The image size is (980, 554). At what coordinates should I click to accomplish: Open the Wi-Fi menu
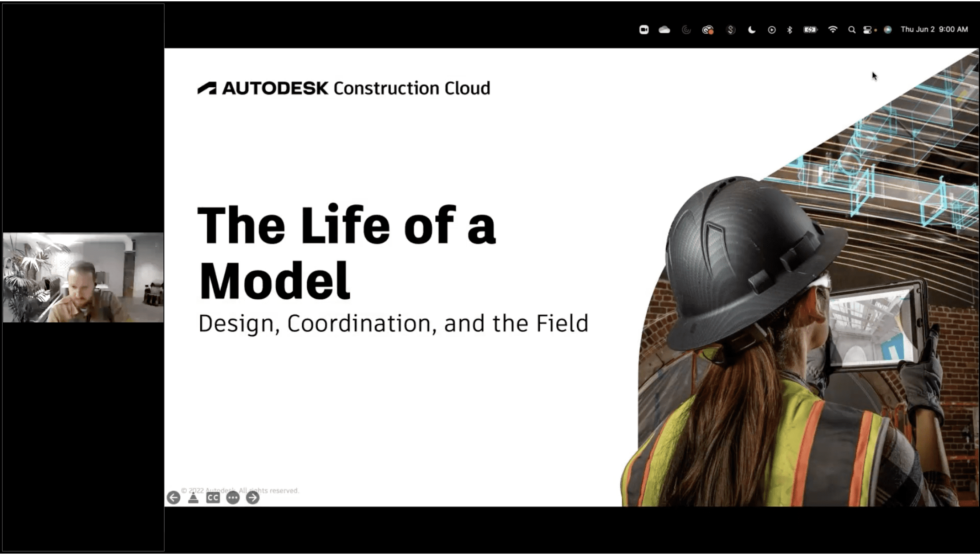tap(833, 30)
